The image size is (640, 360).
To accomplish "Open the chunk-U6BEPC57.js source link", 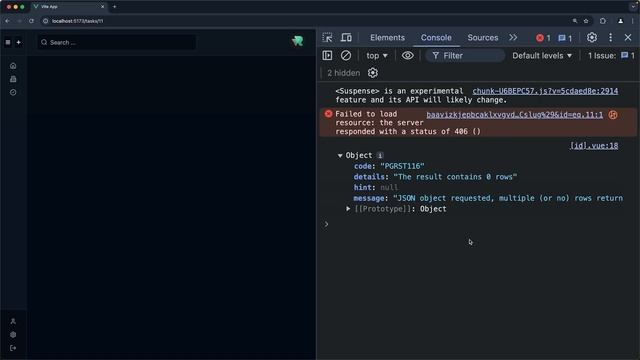I will coord(545,91).
